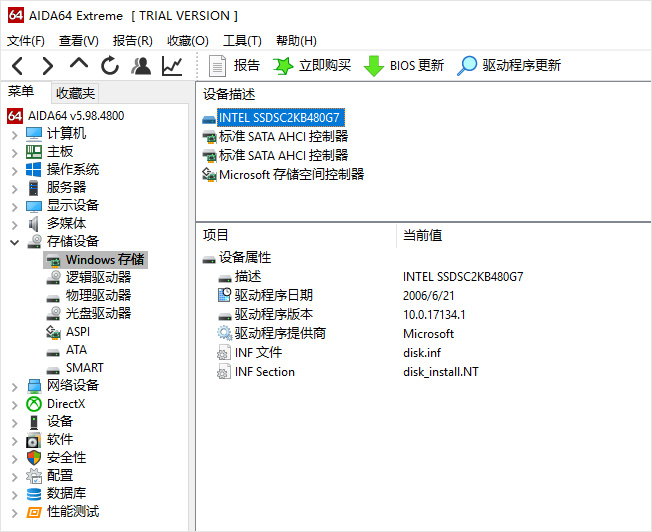Click the magnifier driver update icon
Screen dimensions: 652x532
tap(467, 66)
